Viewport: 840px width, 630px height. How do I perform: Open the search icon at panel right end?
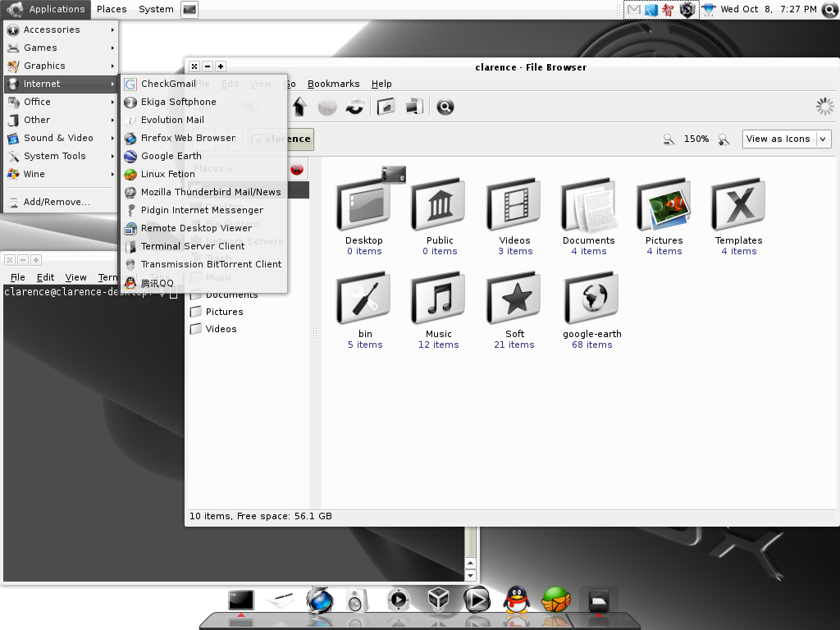click(x=829, y=9)
